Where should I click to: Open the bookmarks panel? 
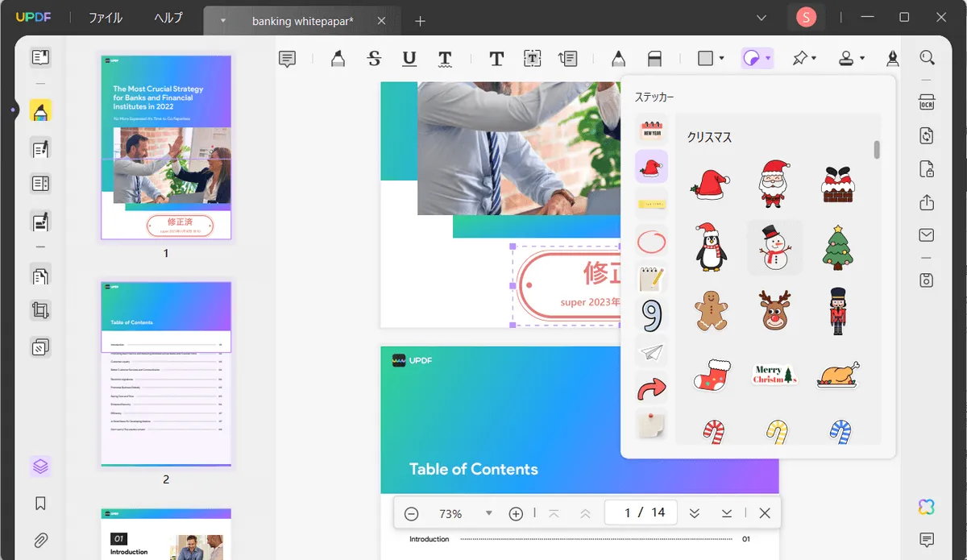(40, 504)
